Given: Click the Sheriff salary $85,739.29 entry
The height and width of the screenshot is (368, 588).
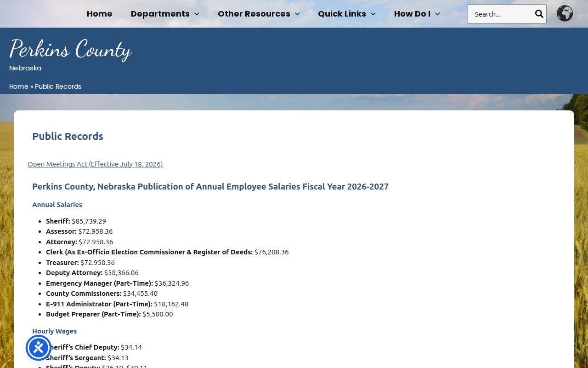Looking at the screenshot, I should pos(76,221).
